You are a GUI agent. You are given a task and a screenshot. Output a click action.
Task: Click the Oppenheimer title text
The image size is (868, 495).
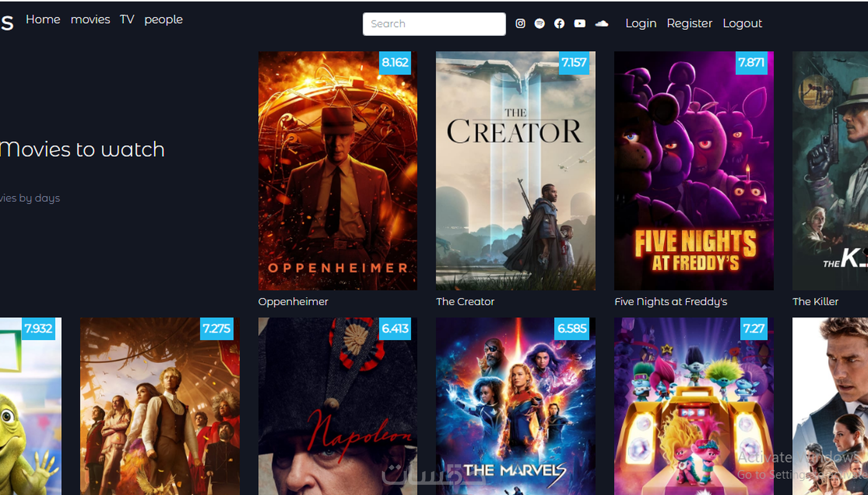(293, 302)
